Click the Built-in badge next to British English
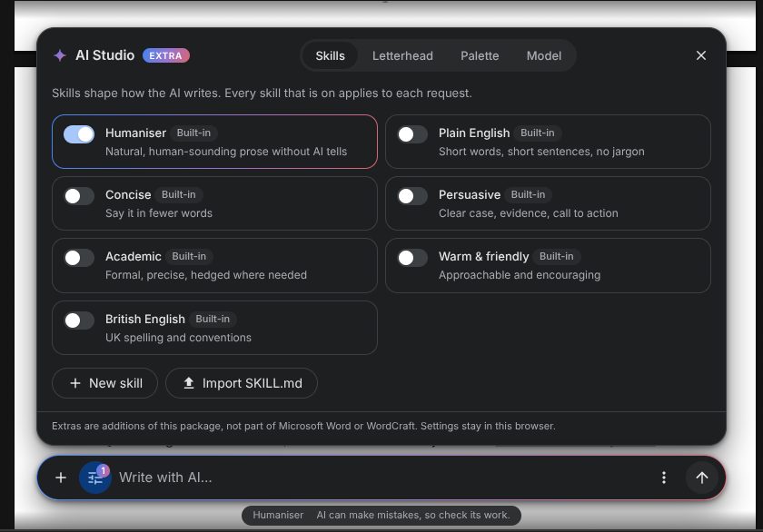The height and width of the screenshot is (532, 763). 213,319
